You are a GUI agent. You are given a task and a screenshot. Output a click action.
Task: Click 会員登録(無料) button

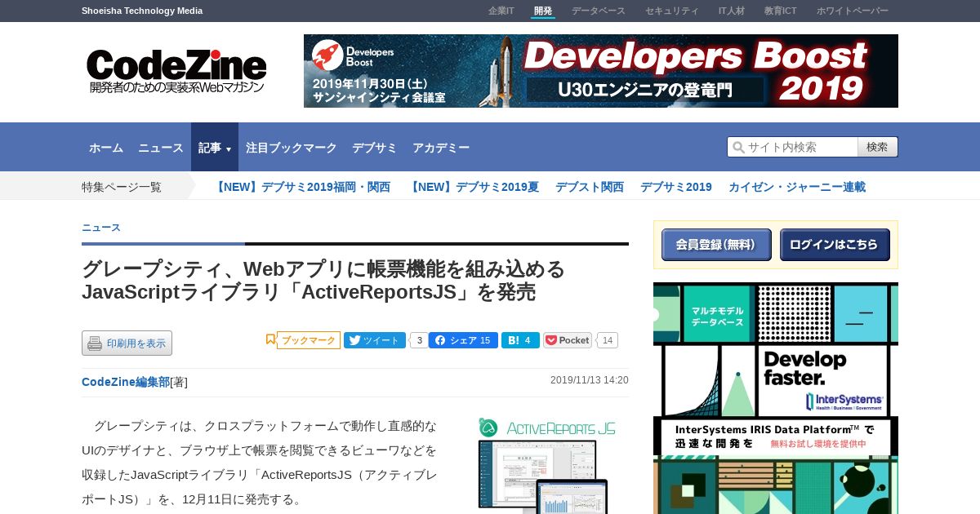(716, 245)
